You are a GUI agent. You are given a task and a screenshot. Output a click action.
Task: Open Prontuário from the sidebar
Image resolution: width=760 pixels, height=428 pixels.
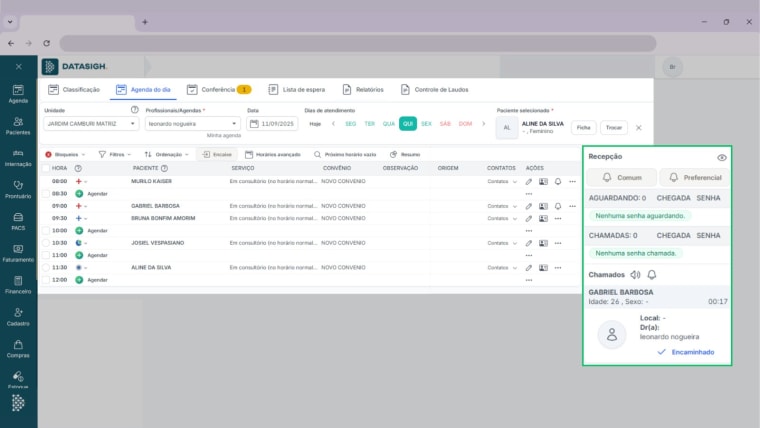(x=18, y=190)
